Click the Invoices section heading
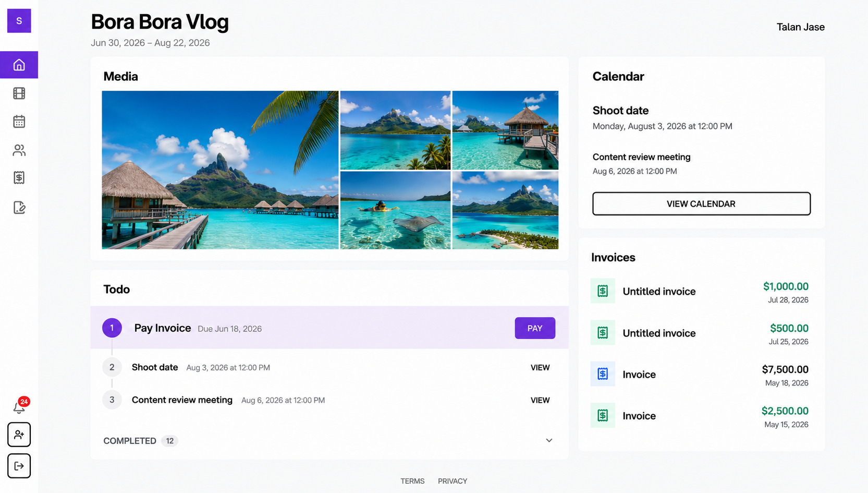The height and width of the screenshot is (493, 868). pyautogui.click(x=613, y=257)
